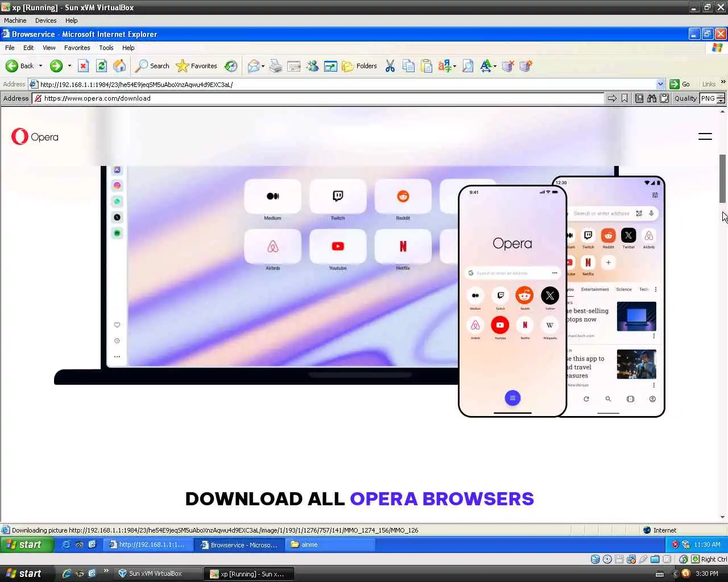728x582 pixels.
Task: Click the scrollbar down arrow
Action: pos(723,517)
